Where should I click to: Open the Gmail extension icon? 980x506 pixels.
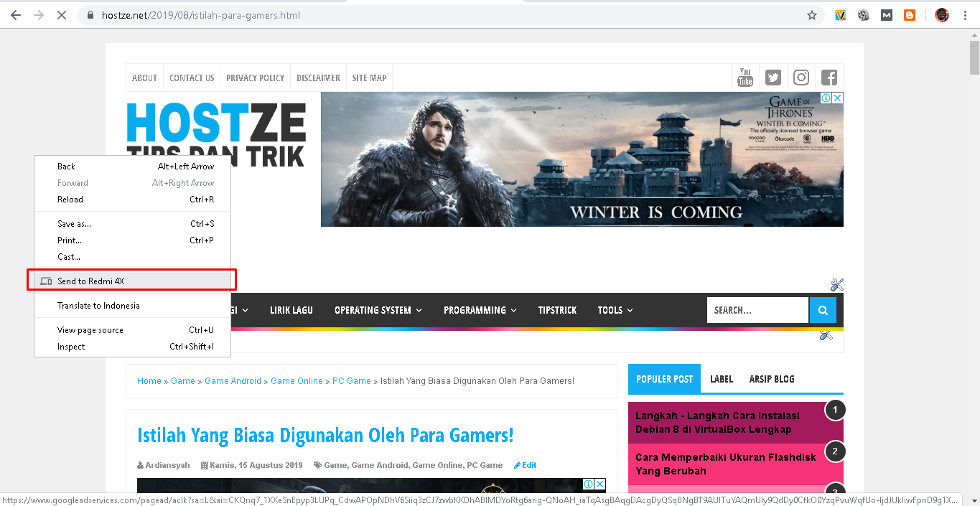[x=886, y=14]
